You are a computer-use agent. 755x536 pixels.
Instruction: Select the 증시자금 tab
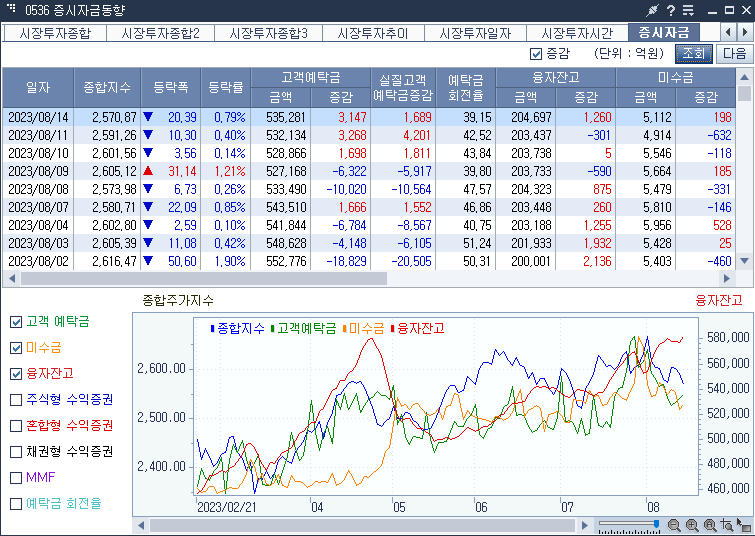tap(664, 32)
